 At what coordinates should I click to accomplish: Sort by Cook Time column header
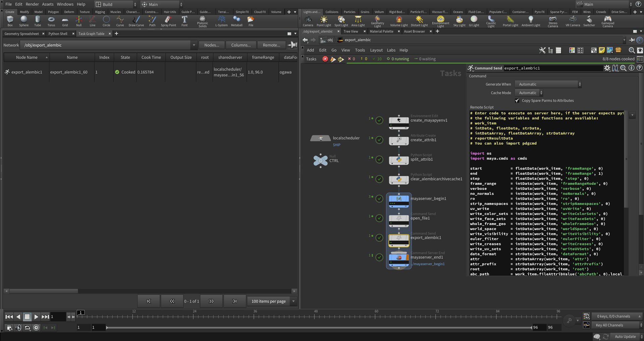[x=151, y=57]
